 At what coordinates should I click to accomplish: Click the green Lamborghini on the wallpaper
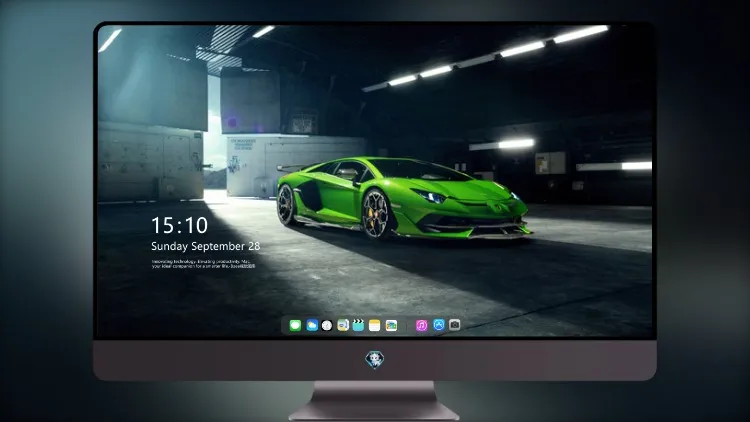tap(404, 198)
